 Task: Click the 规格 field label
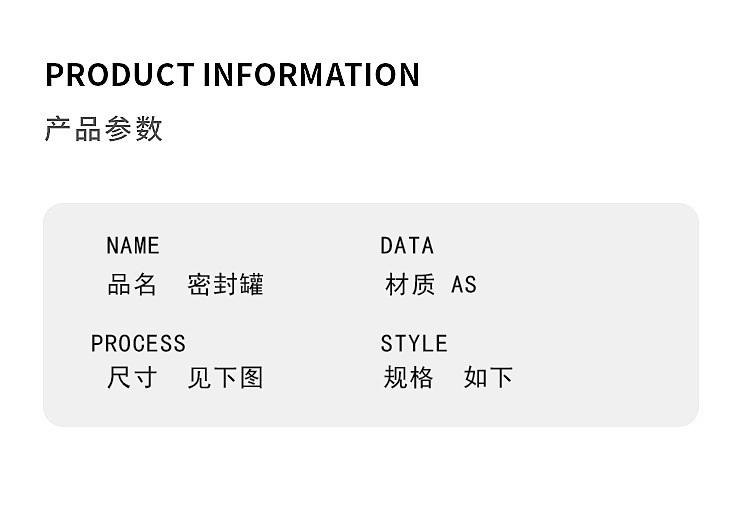(x=408, y=378)
